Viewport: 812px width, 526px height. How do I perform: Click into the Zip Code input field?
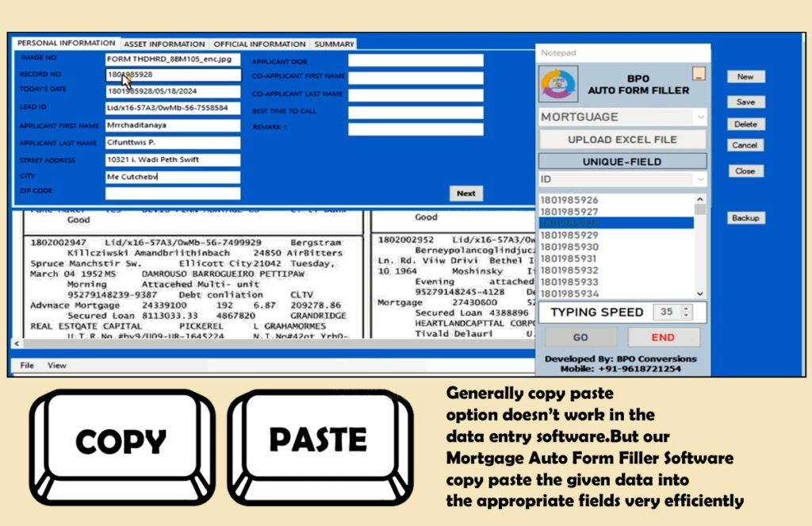[x=172, y=193]
